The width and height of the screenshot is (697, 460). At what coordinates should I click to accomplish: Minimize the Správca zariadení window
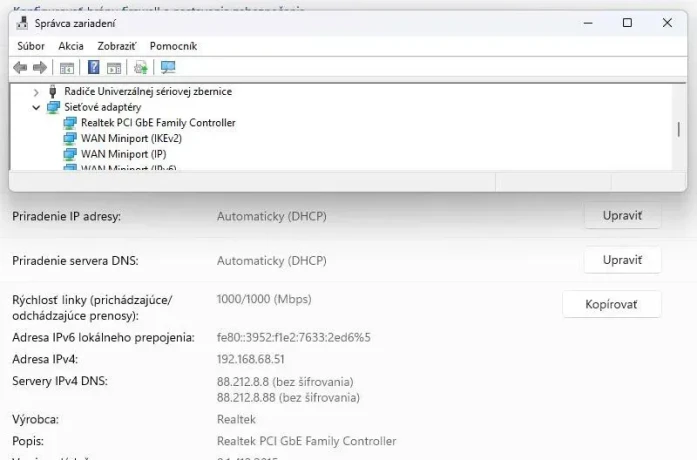click(588, 23)
